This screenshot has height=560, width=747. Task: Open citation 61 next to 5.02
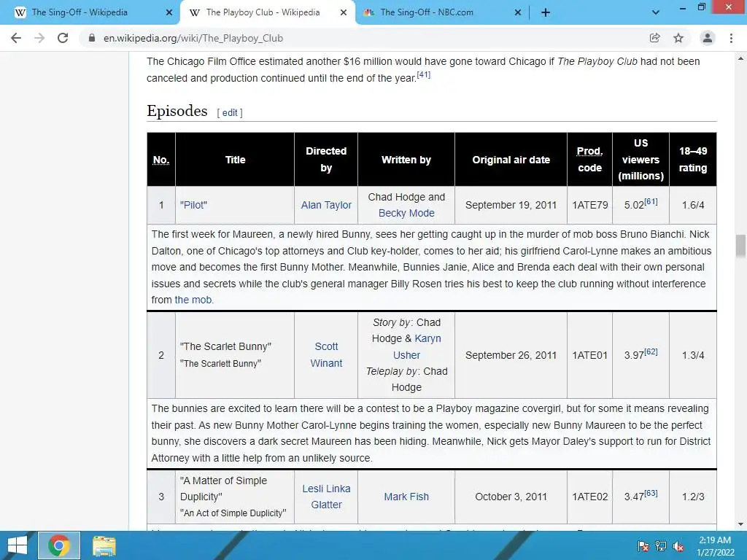tap(651, 202)
